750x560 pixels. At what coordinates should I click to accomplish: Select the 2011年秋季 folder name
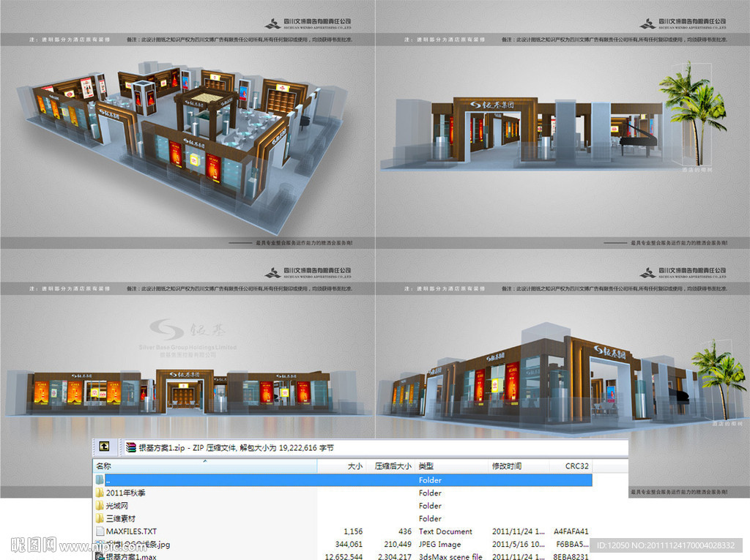point(126,493)
